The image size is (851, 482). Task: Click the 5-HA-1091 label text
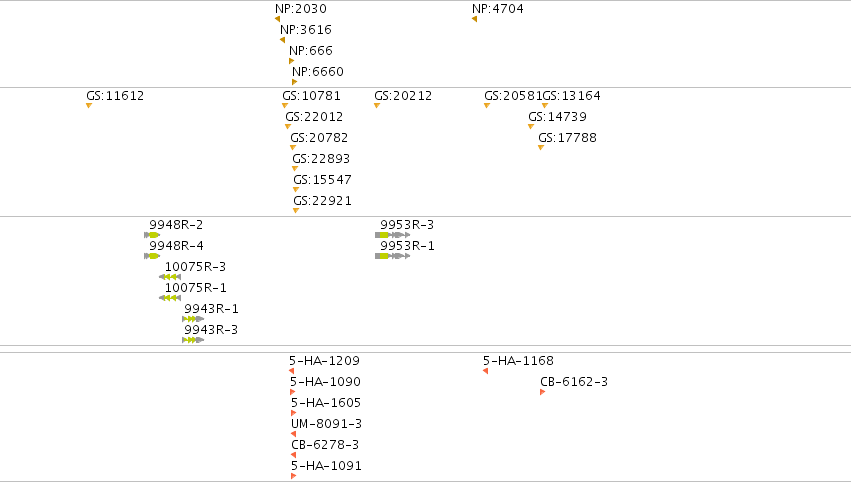click(326, 466)
